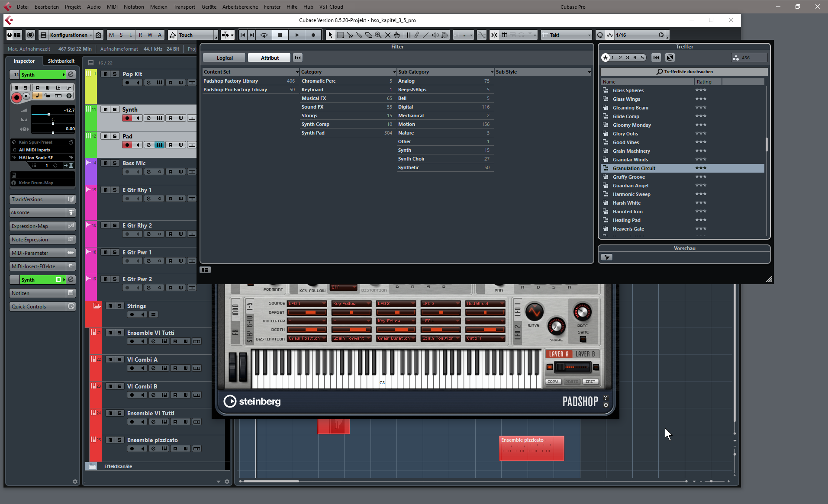Adjust the LFO SHAPE knob
Image resolution: width=828 pixels, height=504 pixels.
click(556, 327)
